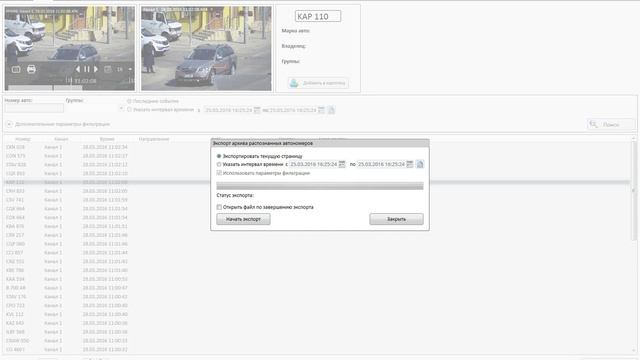Click the export progress bar
Viewport: 640px width, 360px height.
320,186
